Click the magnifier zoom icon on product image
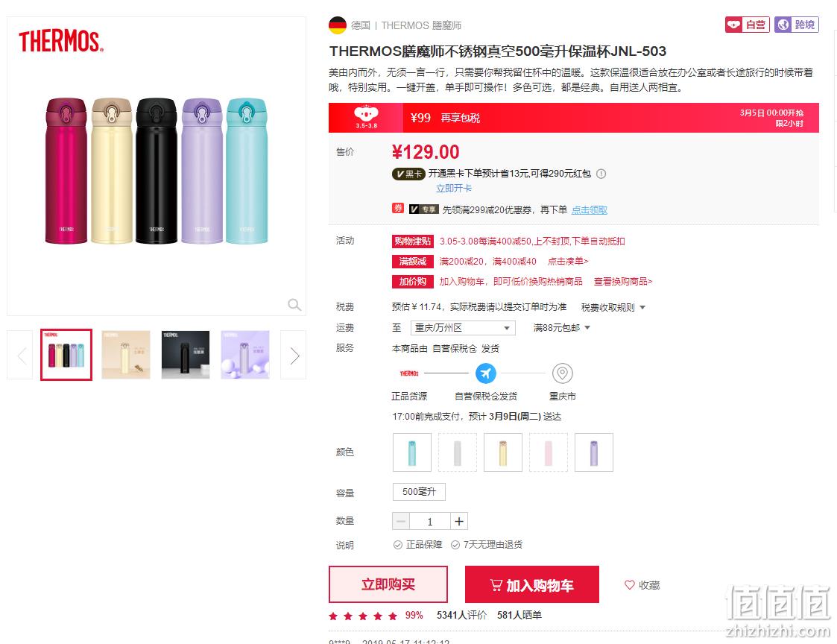Image resolution: width=837 pixels, height=644 pixels. pyautogui.click(x=294, y=304)
